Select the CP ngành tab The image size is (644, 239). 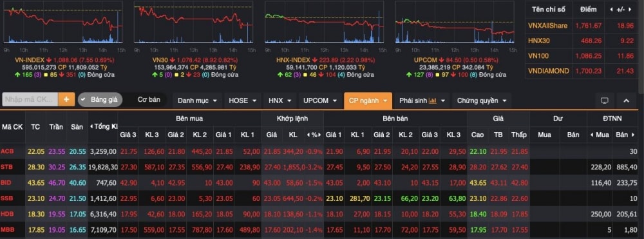pyautogui.click(x=368, y=100)
